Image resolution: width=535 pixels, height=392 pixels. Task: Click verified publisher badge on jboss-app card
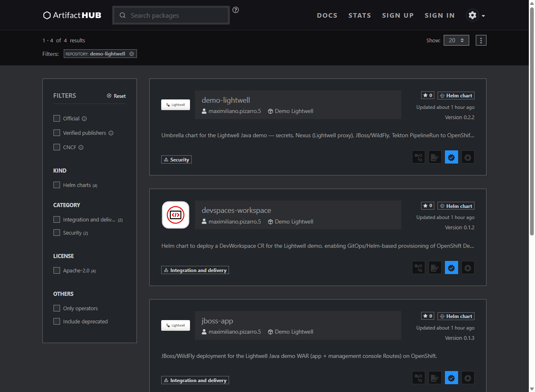452,378
